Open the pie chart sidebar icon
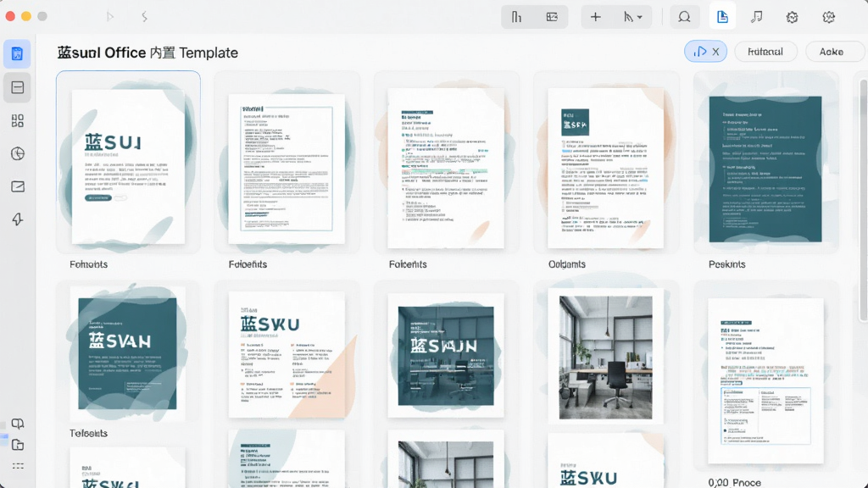 tap(17, 153)
